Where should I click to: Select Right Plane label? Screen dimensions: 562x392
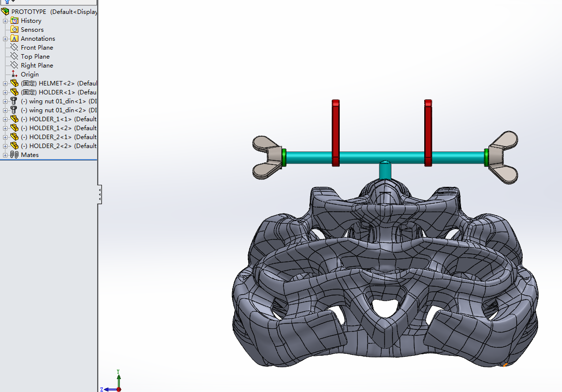coord(37,66)
